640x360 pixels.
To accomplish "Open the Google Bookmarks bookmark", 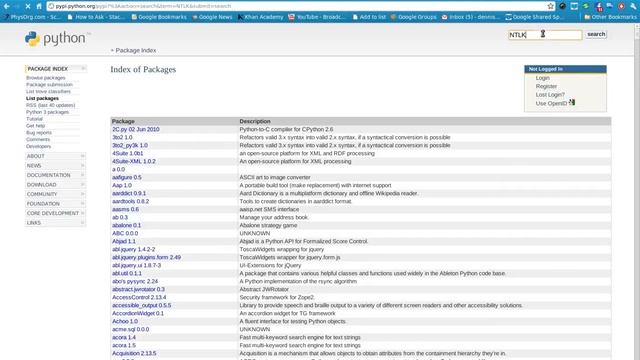I will click(x=159, y=17).
